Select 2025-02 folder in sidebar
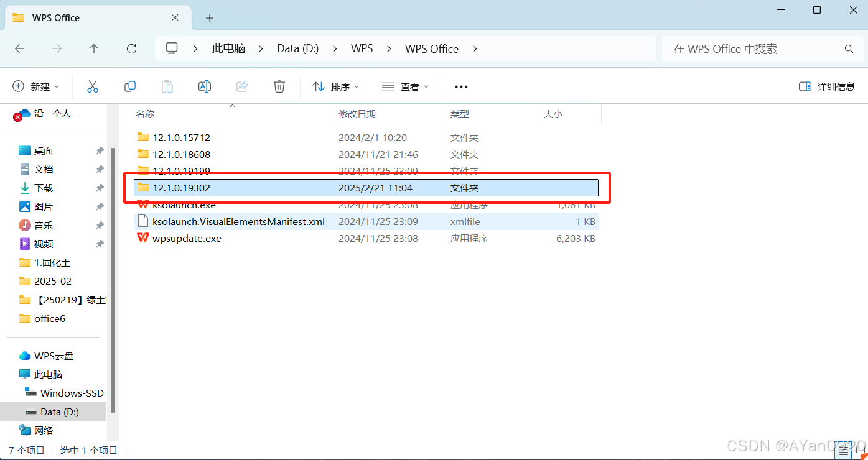 click(x=53, y=281)
